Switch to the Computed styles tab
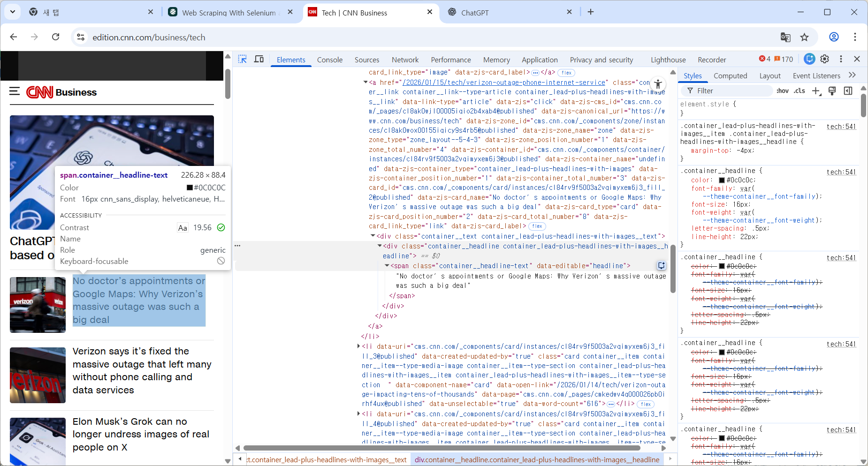Image resolution: width=868 pixels, height=466 pixels. [731, 75]
